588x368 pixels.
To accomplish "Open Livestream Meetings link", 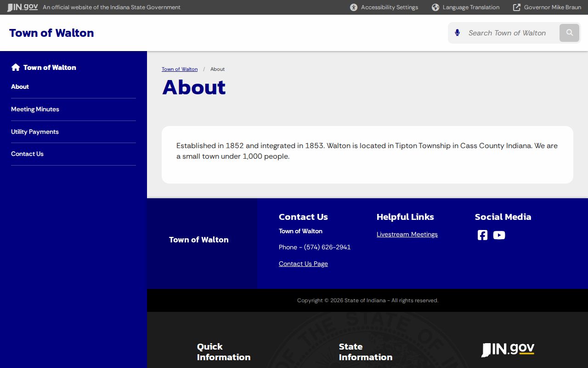I will (x=407, y=234).
